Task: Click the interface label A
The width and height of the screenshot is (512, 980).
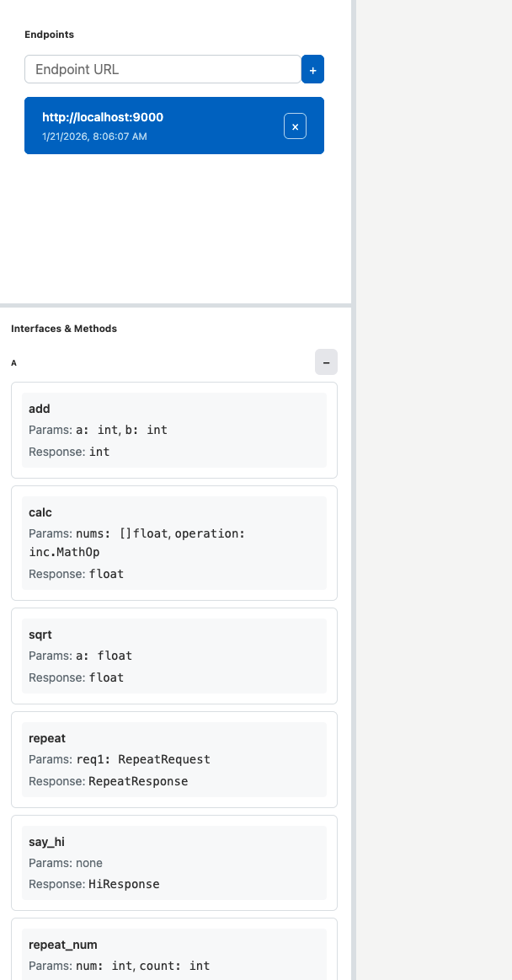Action: pyautogui.click(x=13, y=362)
